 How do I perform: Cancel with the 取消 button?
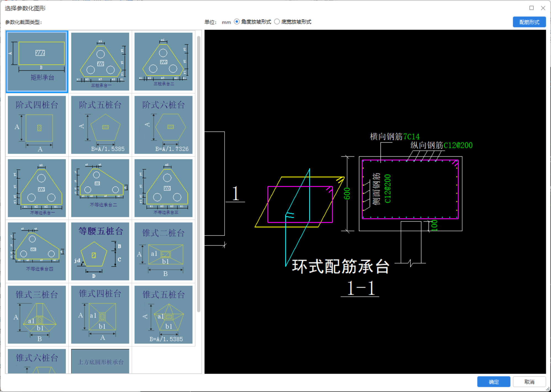click(529, 382)
